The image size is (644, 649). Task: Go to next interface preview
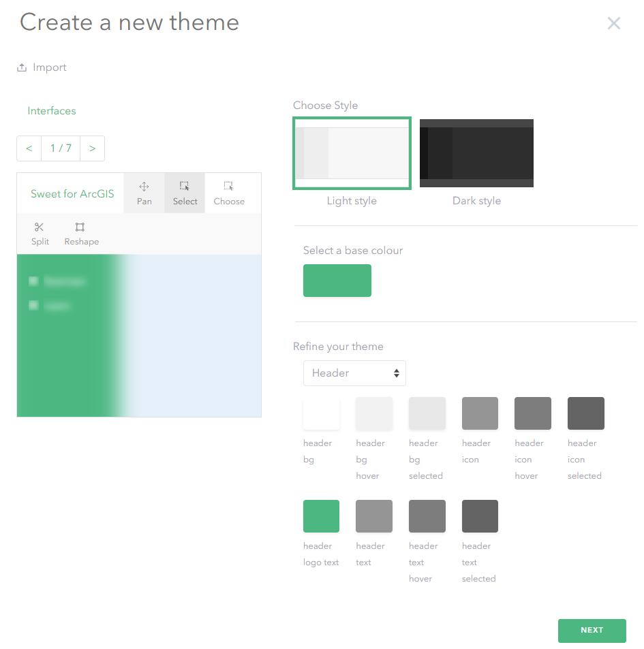(x=92, y=148)
